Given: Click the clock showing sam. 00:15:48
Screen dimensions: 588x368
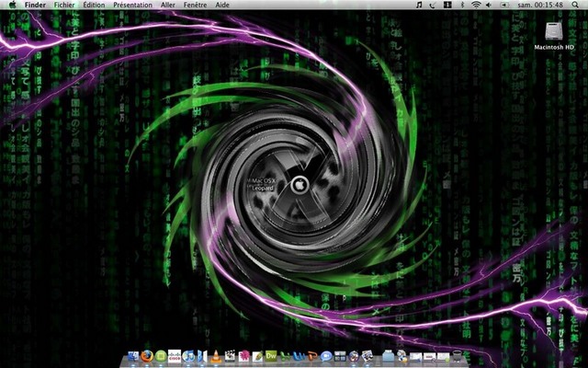Looking at the screenshot, I should click(x=540, y=5).
